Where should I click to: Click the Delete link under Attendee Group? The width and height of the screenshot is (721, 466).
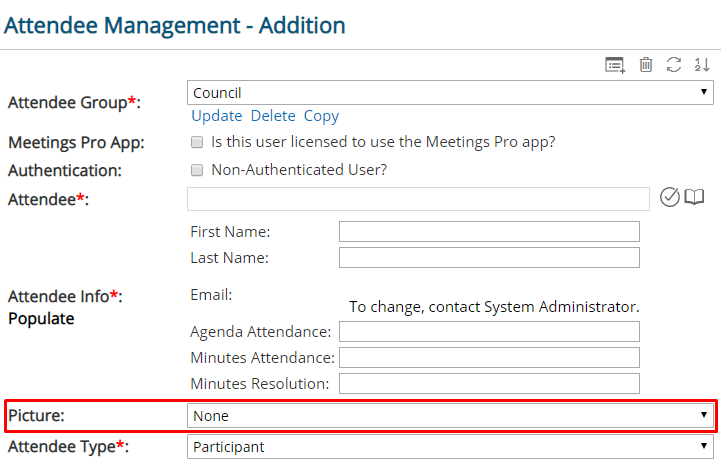(273, 116)
